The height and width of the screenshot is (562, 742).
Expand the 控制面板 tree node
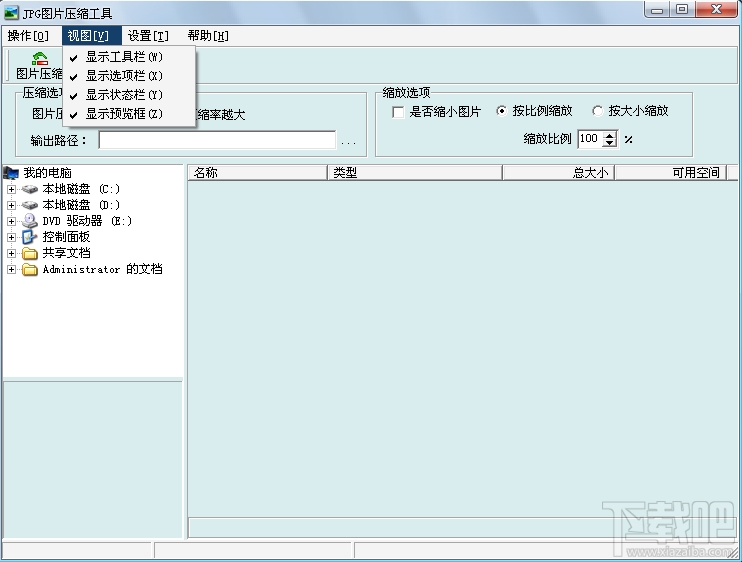(11, 237)
